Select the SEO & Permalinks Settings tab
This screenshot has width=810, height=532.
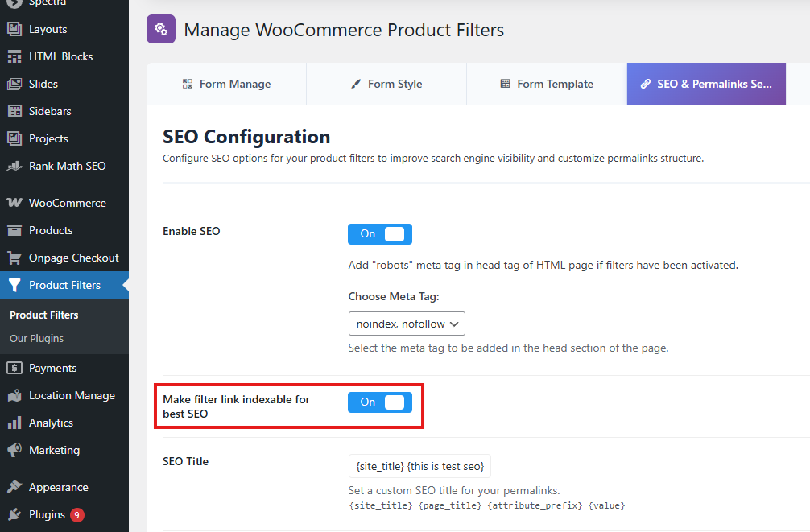click(x=706, y=84)
